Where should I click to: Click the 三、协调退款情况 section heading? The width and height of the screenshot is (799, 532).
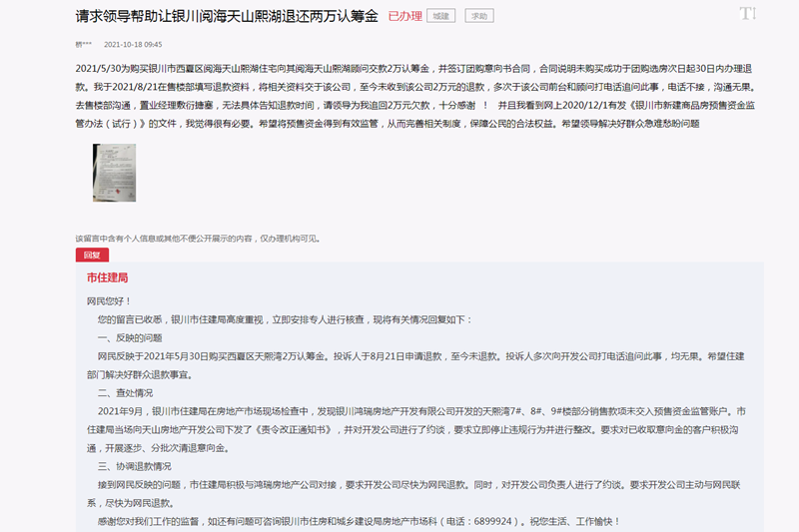(135, 466)
